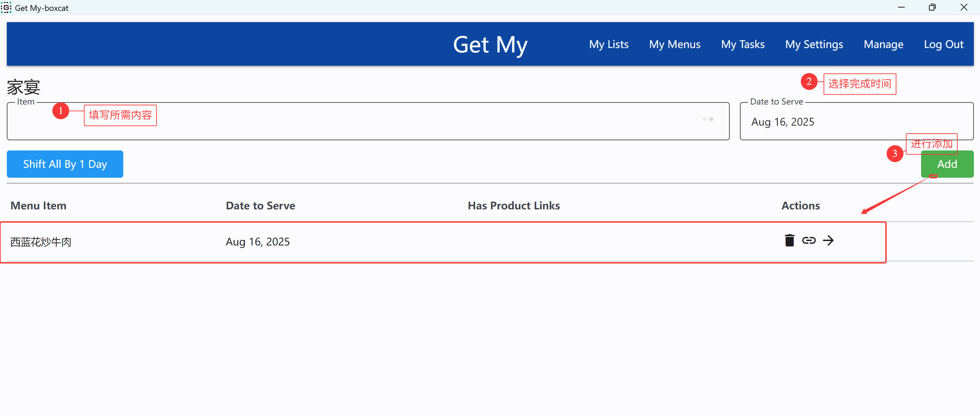Click the green Add button
This screenshot has height=416, width=980.
947,164
